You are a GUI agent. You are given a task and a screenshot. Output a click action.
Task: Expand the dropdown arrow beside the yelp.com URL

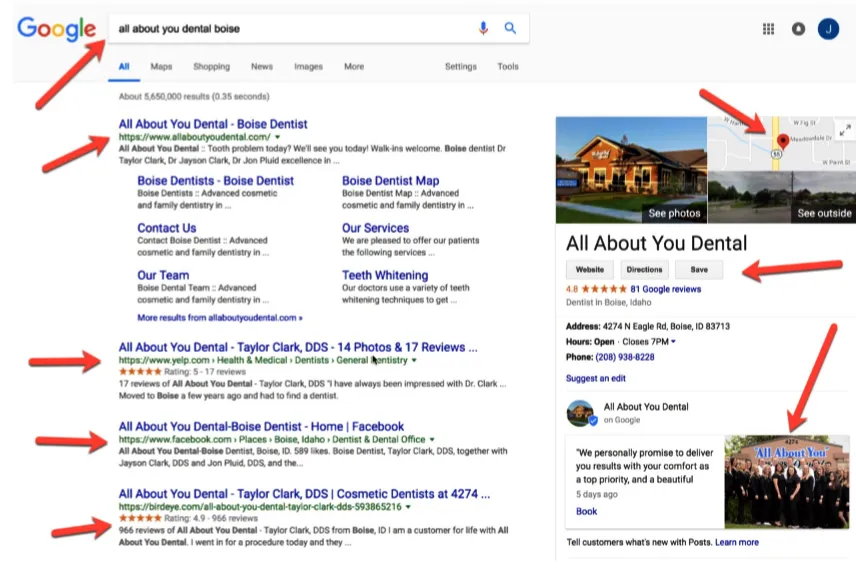[414, 360]
